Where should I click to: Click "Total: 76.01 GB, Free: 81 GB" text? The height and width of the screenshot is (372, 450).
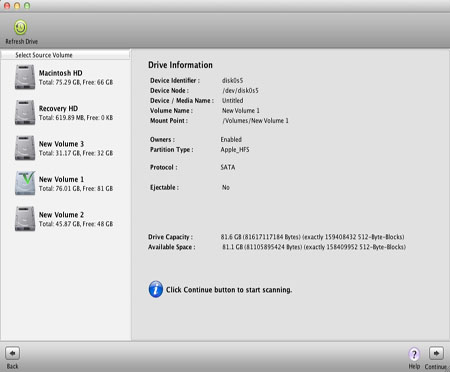(76, 188)
